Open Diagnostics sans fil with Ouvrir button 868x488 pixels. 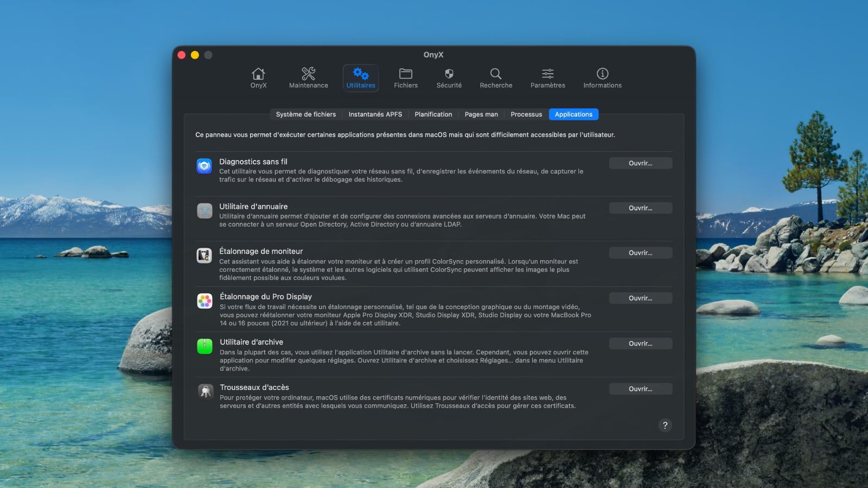tap(641, 163)
